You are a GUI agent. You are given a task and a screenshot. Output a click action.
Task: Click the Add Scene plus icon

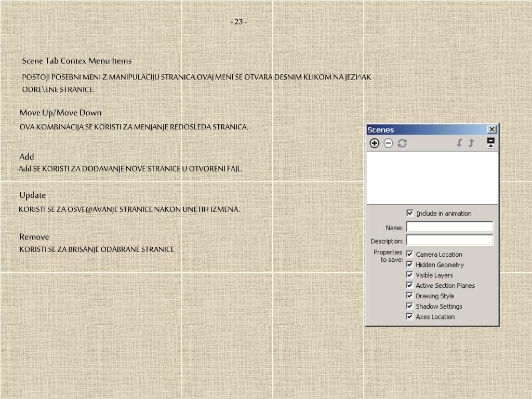pos(374,143)
